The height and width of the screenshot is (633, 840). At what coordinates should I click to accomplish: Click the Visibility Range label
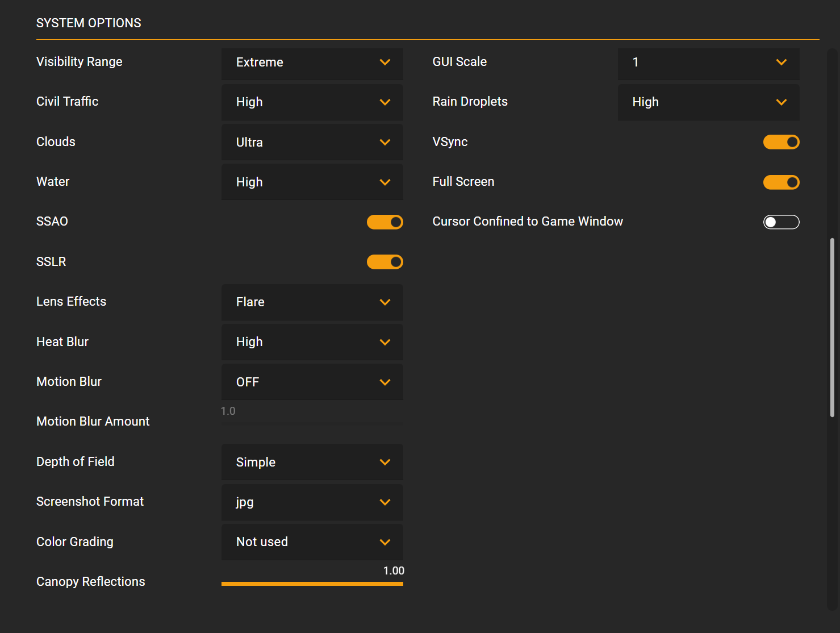tap(80, 62)
